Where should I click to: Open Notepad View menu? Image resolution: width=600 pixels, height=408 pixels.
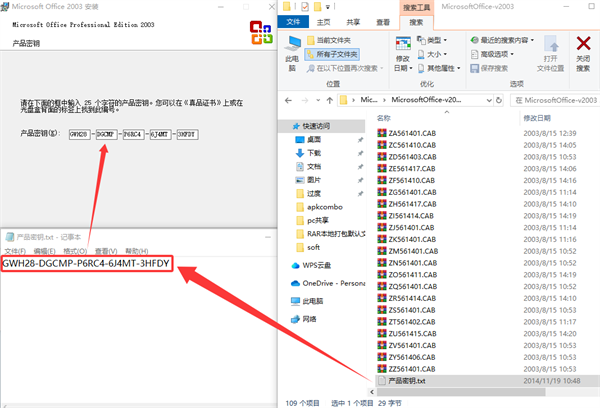pyautogui.click(x=106, y=251)
